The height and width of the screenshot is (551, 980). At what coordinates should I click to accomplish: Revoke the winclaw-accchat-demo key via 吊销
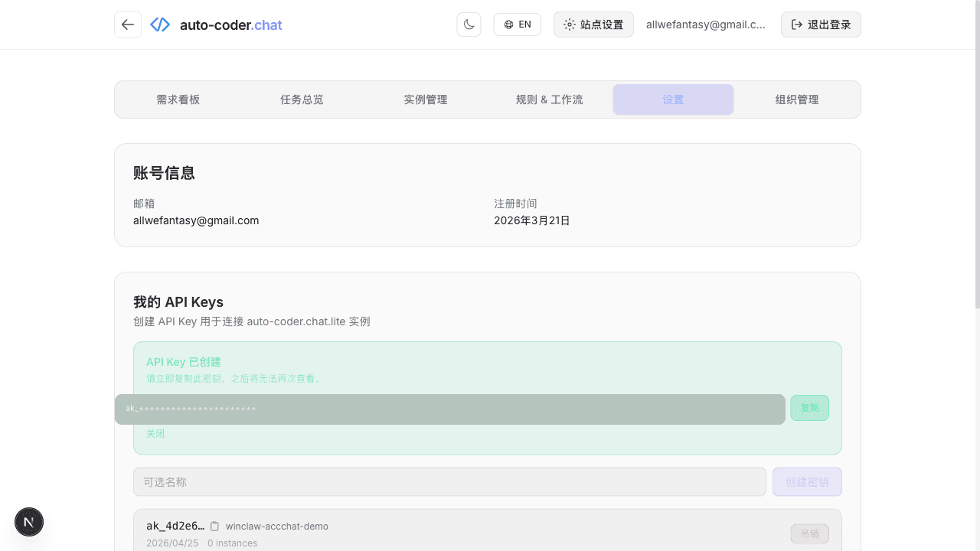809,533
